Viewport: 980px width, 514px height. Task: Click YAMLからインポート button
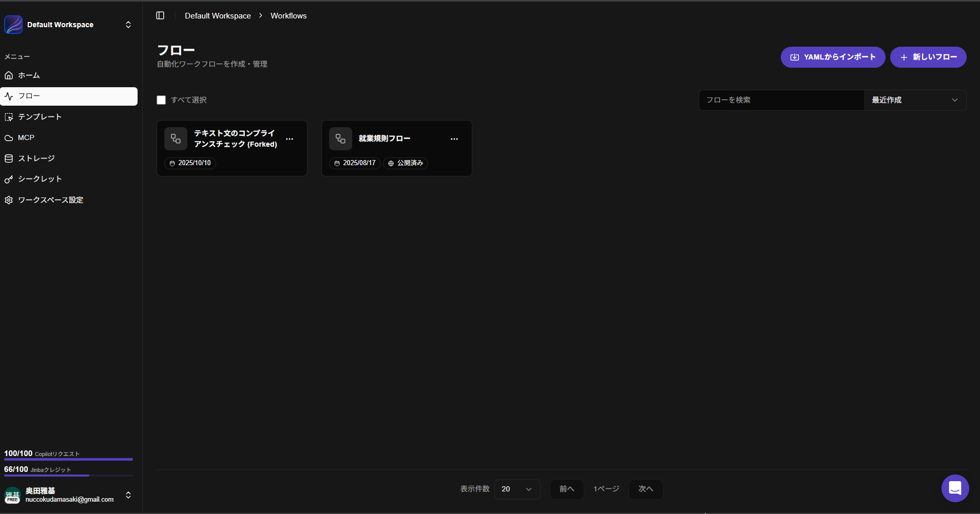click(x=833, y=57)
